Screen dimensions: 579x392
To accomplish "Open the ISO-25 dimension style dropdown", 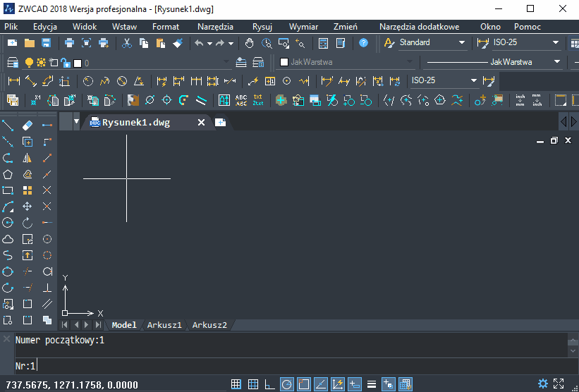I will click(556, 43).
